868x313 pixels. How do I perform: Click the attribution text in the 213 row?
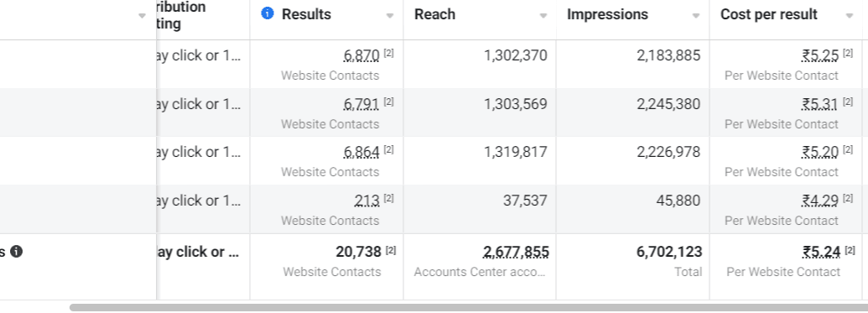pos(200,201)
